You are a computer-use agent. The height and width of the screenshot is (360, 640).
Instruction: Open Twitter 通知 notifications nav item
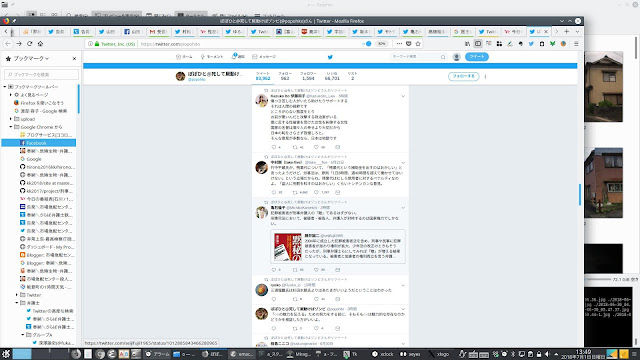(238, 57)
